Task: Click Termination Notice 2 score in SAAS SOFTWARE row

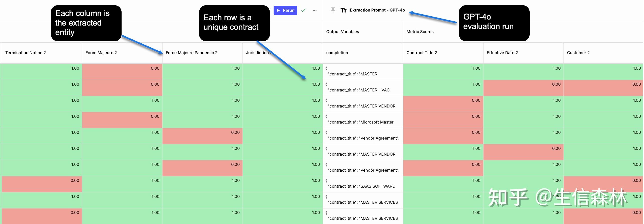Action: [42, 184]
